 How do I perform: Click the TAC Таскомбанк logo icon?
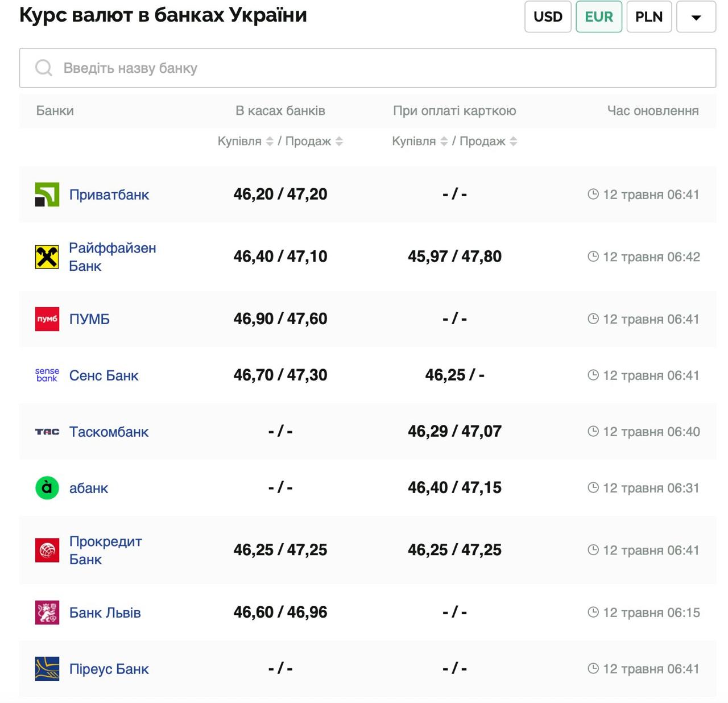pyautogui.click(x=47, y=432)
